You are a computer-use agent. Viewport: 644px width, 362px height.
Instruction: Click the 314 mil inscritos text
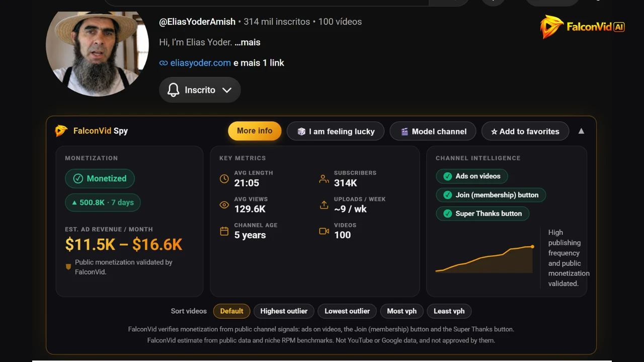(277, 22)
